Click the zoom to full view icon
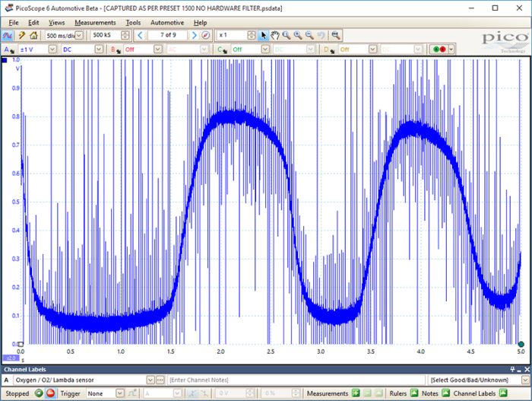Image resolution: width=532 pixels, height=401 pixels. (x=336, y=35)
